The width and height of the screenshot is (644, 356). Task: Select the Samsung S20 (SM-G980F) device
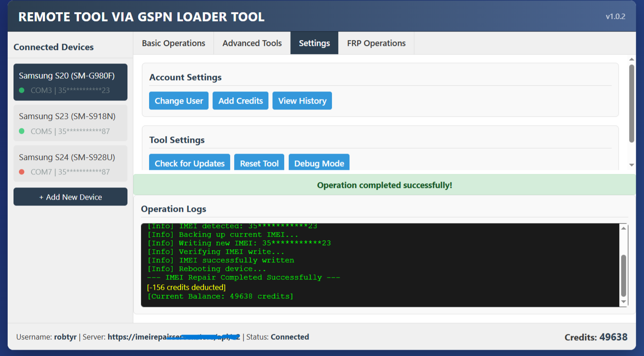point(70,82)
